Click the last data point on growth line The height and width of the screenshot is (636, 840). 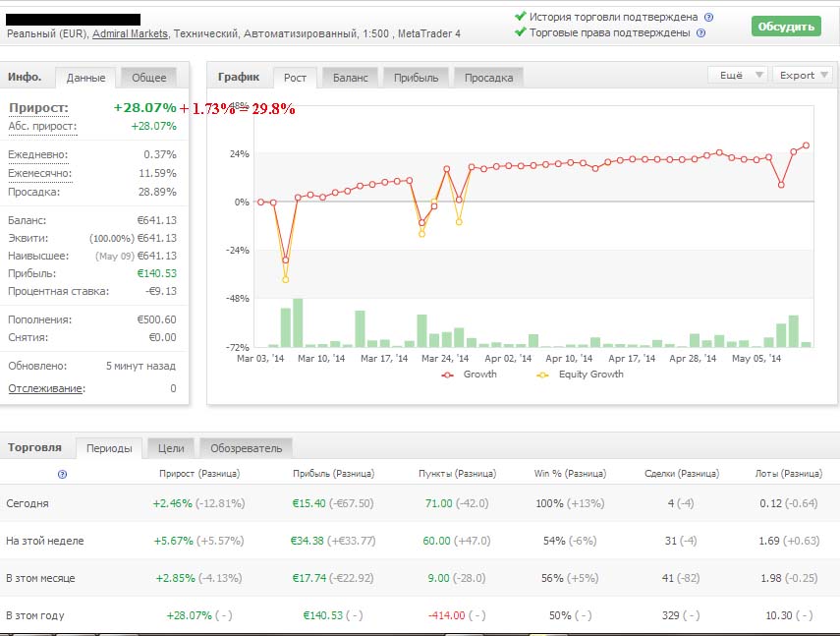806,145
